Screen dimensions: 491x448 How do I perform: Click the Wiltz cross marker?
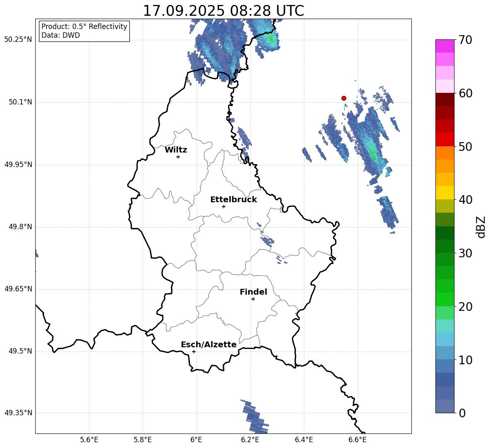click(x=178, y=157)
